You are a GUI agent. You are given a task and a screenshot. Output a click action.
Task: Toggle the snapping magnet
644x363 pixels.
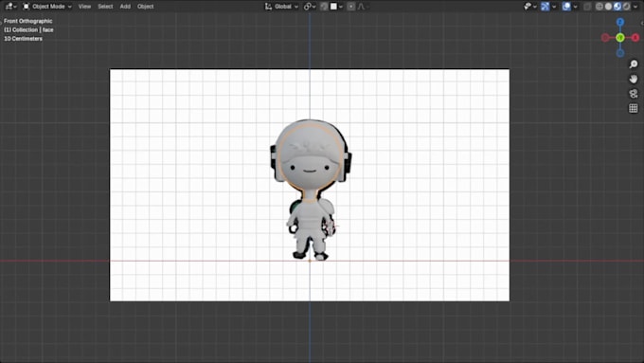[x=324, y=7]
